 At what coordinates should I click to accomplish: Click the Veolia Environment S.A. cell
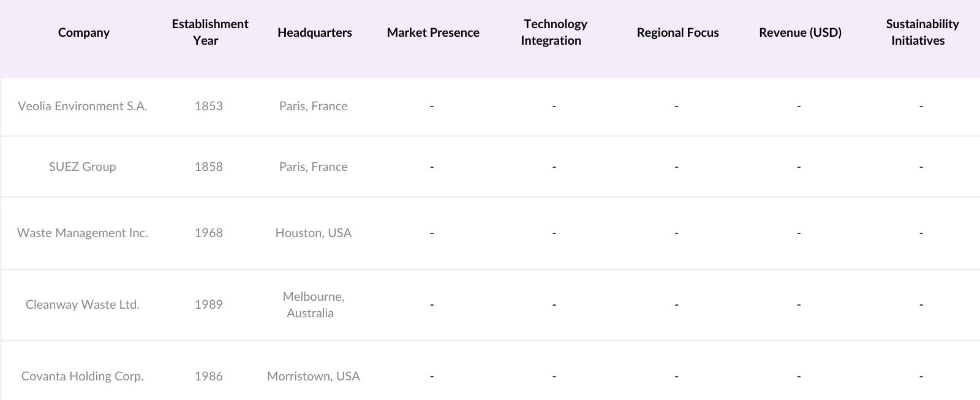(83, 106)
